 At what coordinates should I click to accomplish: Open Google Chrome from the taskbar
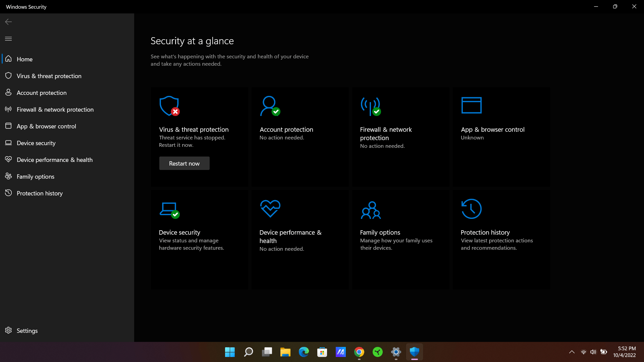pyautogui.click(x=359, y=352)
